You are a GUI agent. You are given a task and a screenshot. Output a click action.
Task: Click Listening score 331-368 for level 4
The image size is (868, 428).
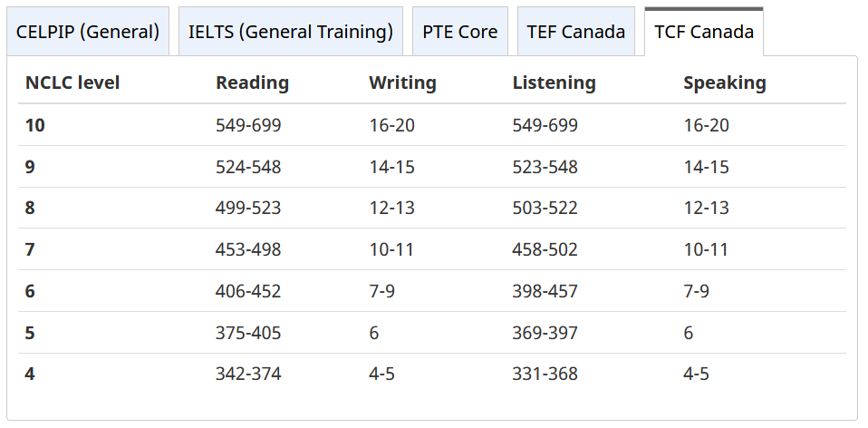(545, 374)
